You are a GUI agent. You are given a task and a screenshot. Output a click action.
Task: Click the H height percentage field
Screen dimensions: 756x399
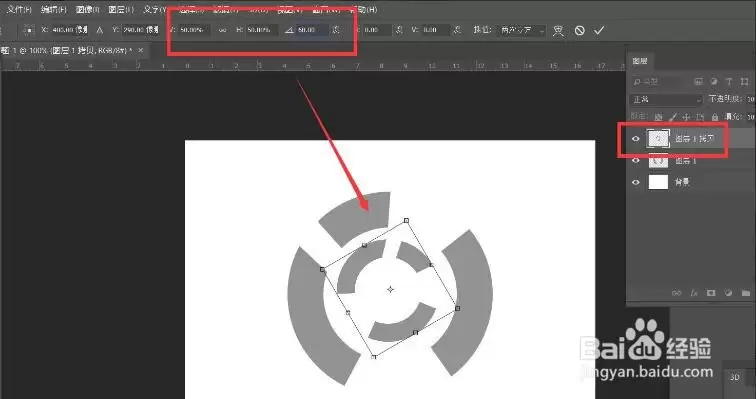click(262, 30)
